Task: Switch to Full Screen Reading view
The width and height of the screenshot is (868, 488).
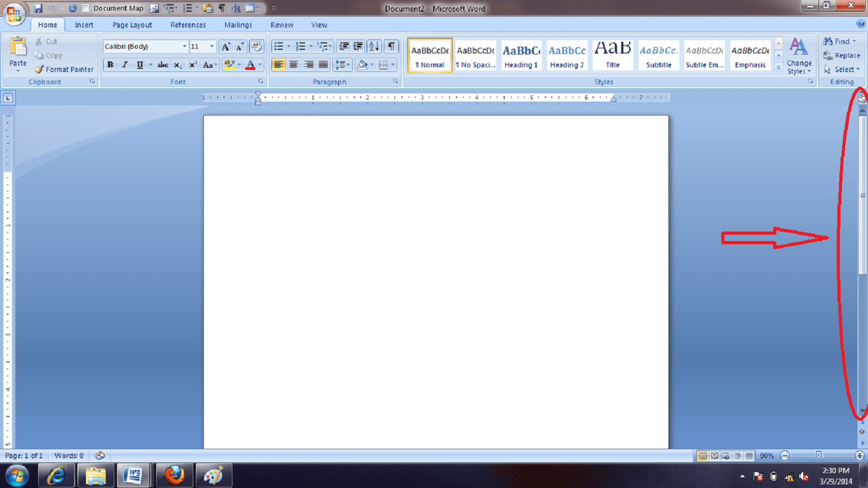Action: tap(714, 456)
